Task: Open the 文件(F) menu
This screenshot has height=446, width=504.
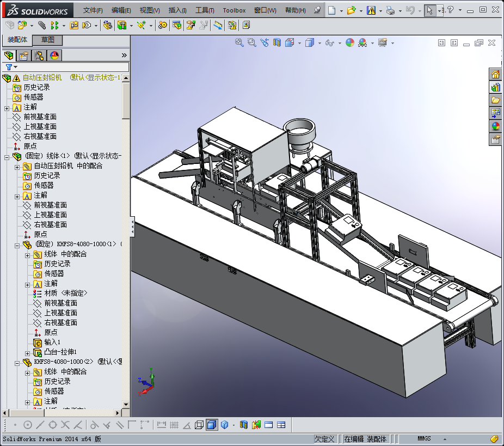Action: (93, 10)
